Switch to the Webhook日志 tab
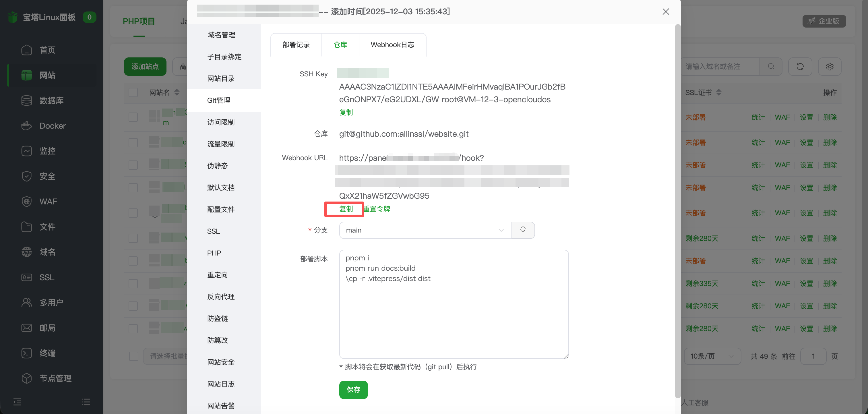Viewport: 868px width, 414px height. coord(392,44)
